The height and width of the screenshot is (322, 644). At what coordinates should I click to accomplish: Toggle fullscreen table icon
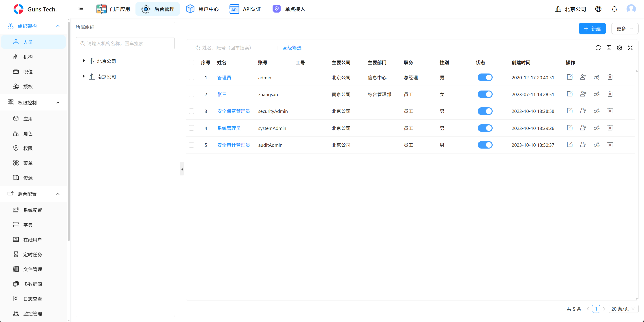click(x=630, y=48)
